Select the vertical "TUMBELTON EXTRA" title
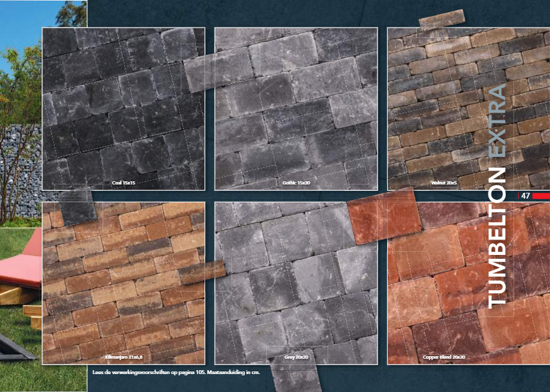 tap(497, 196)
